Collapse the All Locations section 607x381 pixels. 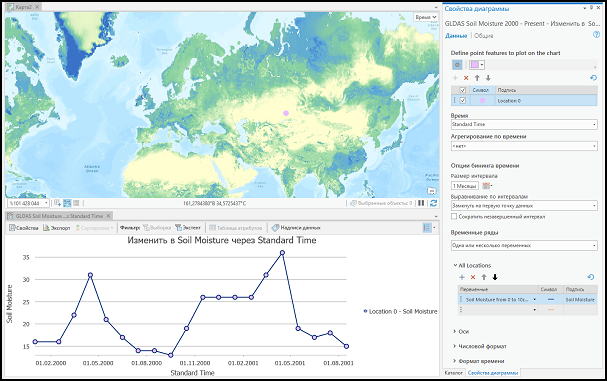click(x=455, y=265)
